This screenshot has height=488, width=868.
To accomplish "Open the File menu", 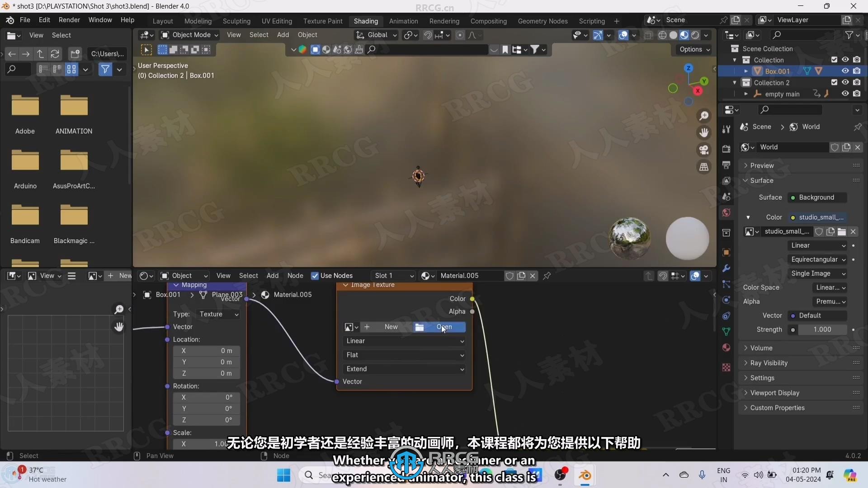I will pyautogui.click(x=25, y=20).
